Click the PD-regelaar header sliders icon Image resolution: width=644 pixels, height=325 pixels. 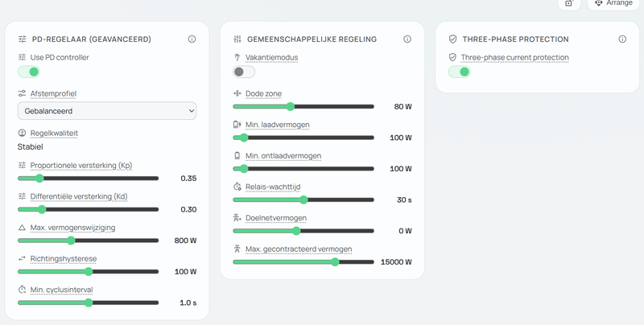[23, 39]
